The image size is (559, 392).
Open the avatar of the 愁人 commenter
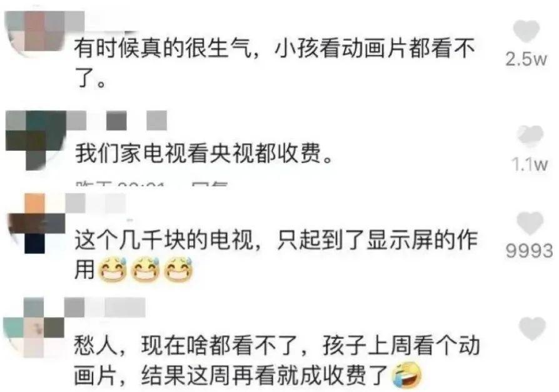click(34, 328)
